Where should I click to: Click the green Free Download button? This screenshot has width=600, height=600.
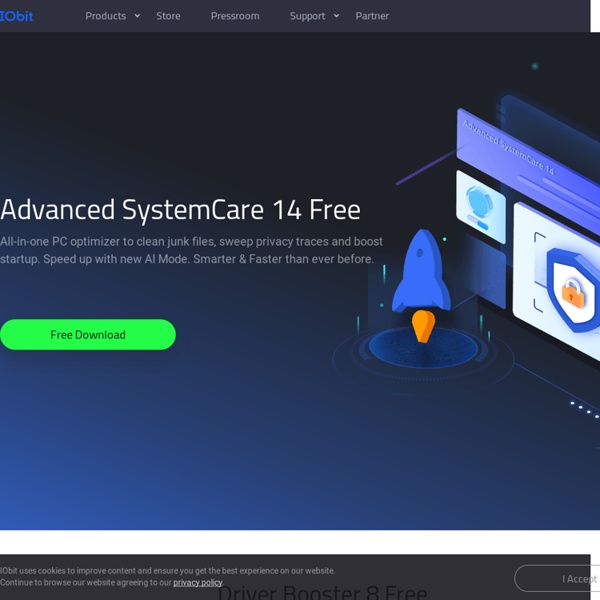coord(88,334)
